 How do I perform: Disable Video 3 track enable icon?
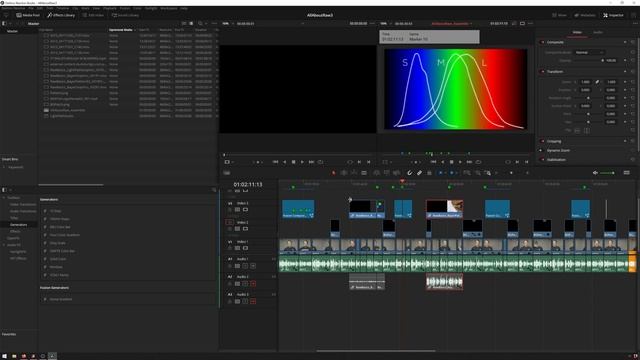[x=245, y=209]
